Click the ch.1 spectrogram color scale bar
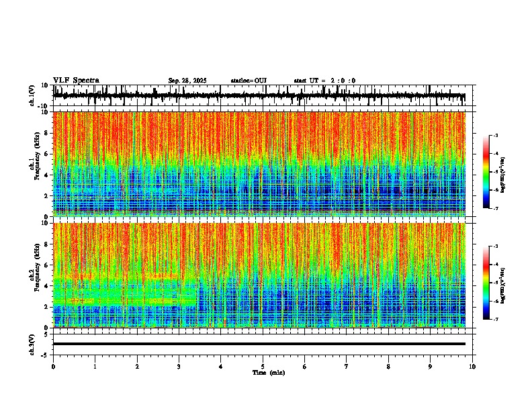The width and height of the screenshot is (532, 411). (x=486, y=172)
